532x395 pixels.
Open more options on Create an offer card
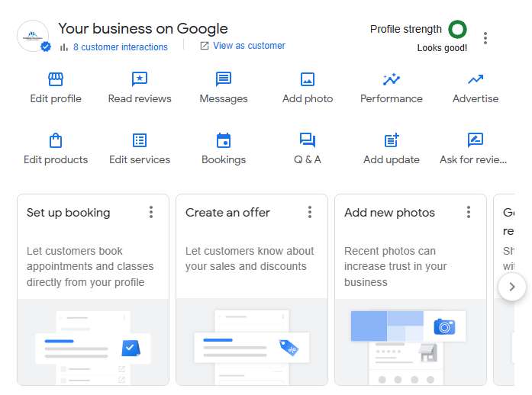310,212
